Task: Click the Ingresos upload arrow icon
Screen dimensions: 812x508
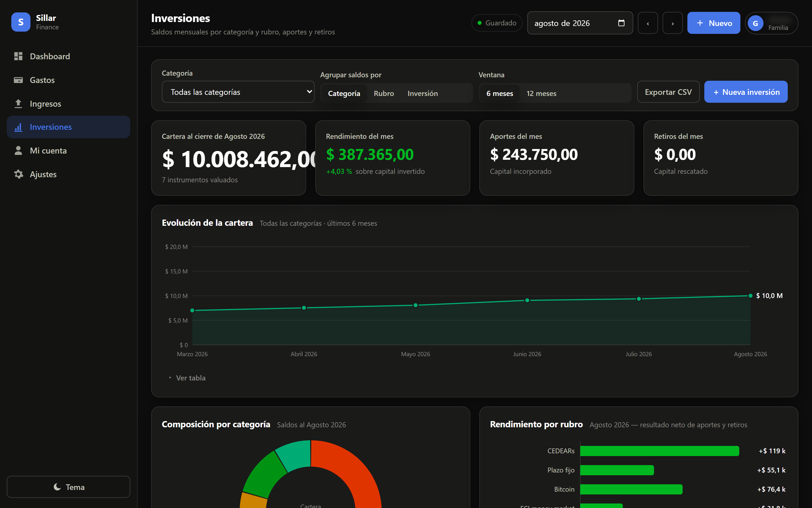Action: [18, 104]
